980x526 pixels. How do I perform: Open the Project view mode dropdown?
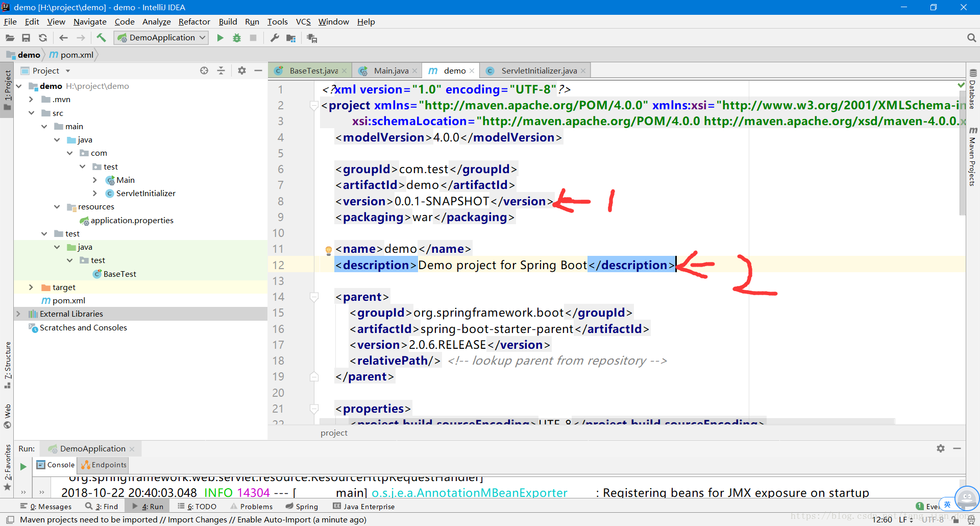68,71
